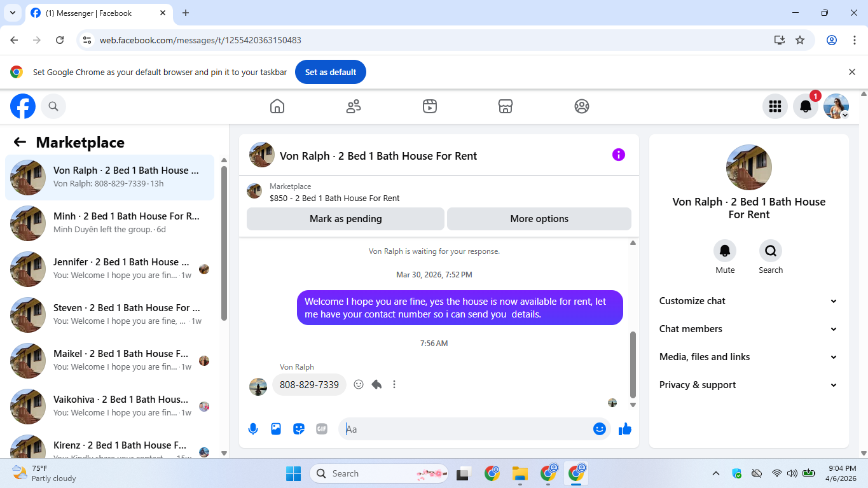The width and height of the screenshot is (868, 488).
Task: Open the Steven conversation in list
Action: click(x=109, y=314)
